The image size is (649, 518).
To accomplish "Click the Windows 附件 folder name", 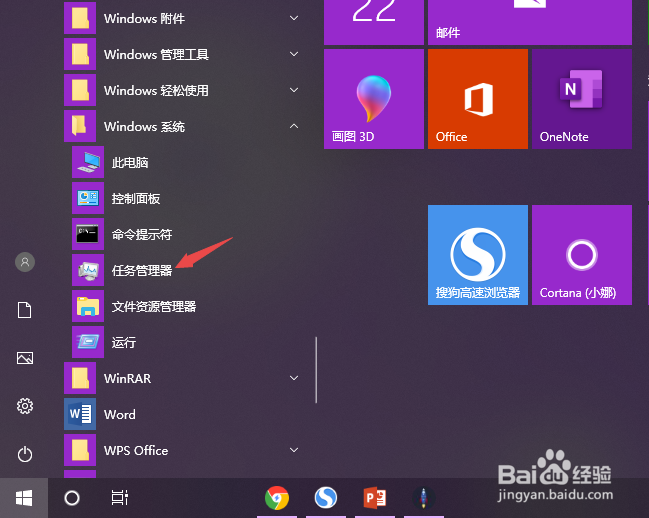I will coord(144,18).
